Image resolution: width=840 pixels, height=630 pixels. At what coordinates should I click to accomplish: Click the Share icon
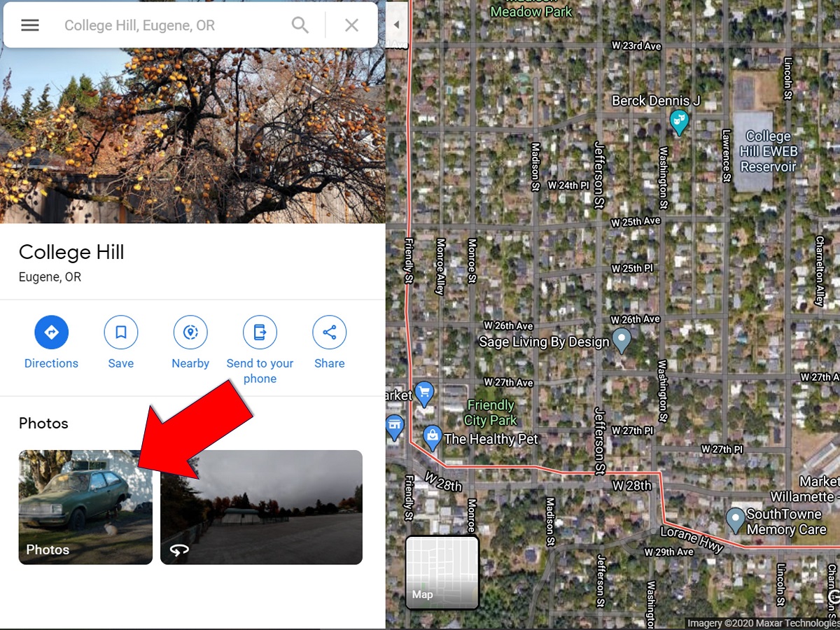(x=329, y=332)
